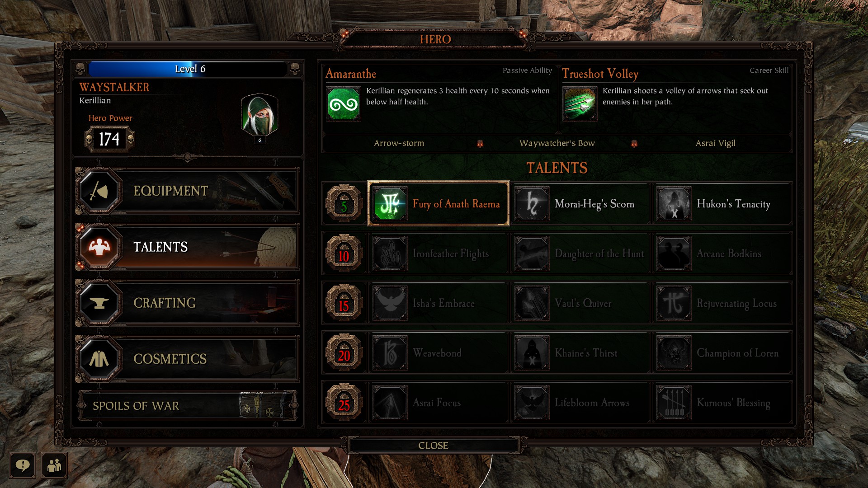
Task: Open the Equipment menu
Action: pyautogui.click(x=187, y=191)
